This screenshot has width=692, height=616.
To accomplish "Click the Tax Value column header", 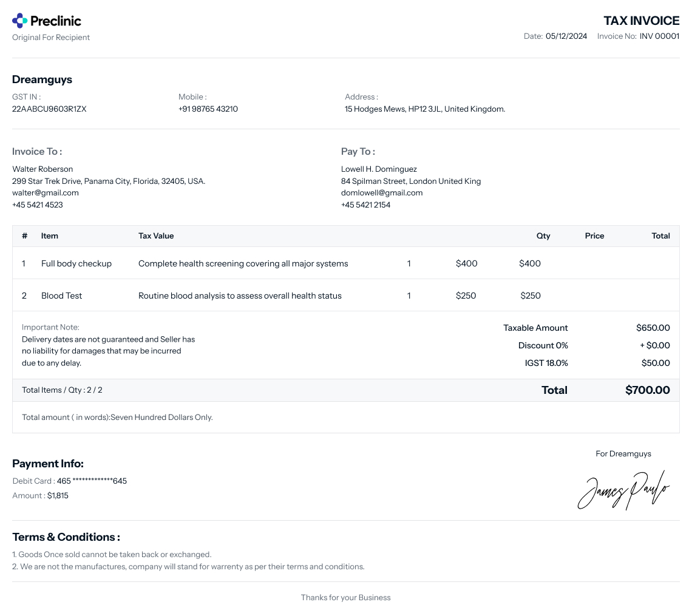I will (156, 236).
